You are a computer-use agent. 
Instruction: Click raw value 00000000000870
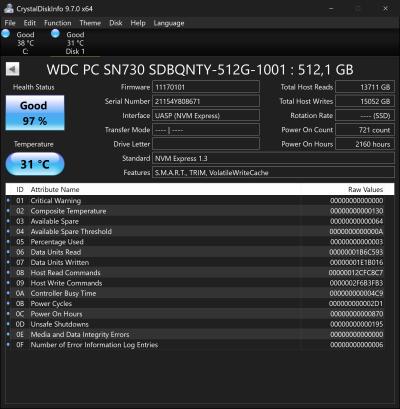(x=357, y=314)
